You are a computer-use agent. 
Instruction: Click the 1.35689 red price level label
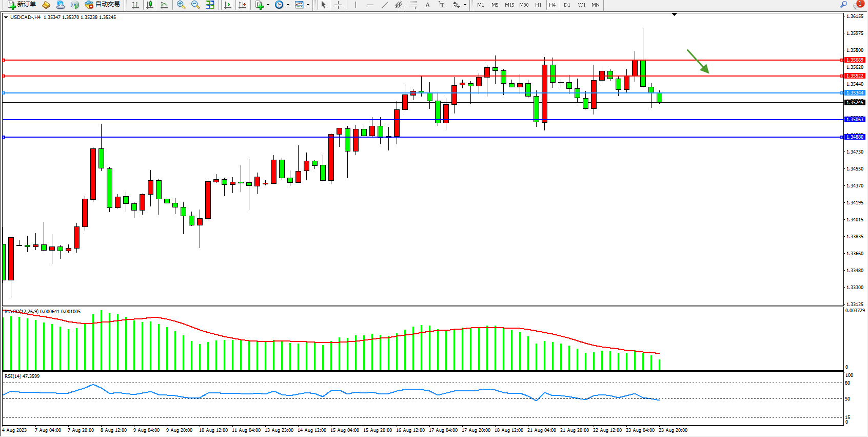pyautogui.click(x=854, y=60)
